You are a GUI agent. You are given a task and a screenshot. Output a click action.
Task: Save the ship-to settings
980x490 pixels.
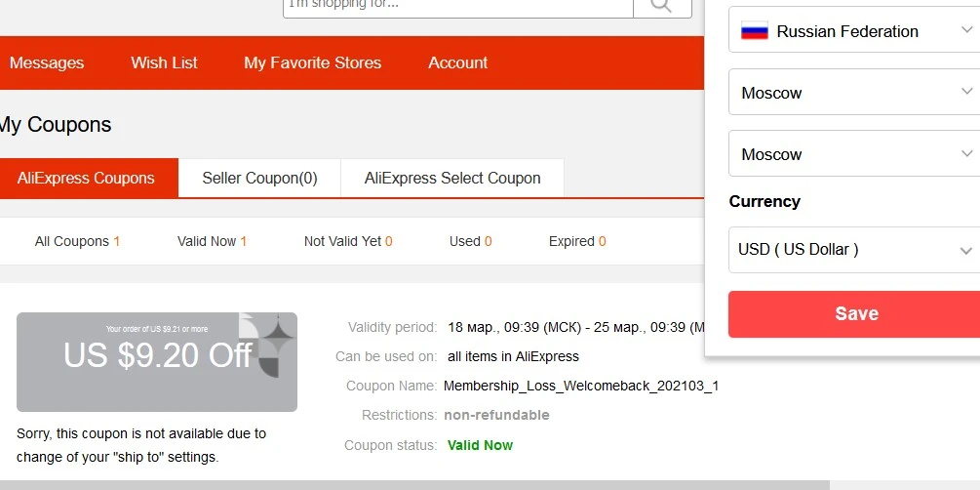point(854,313)
